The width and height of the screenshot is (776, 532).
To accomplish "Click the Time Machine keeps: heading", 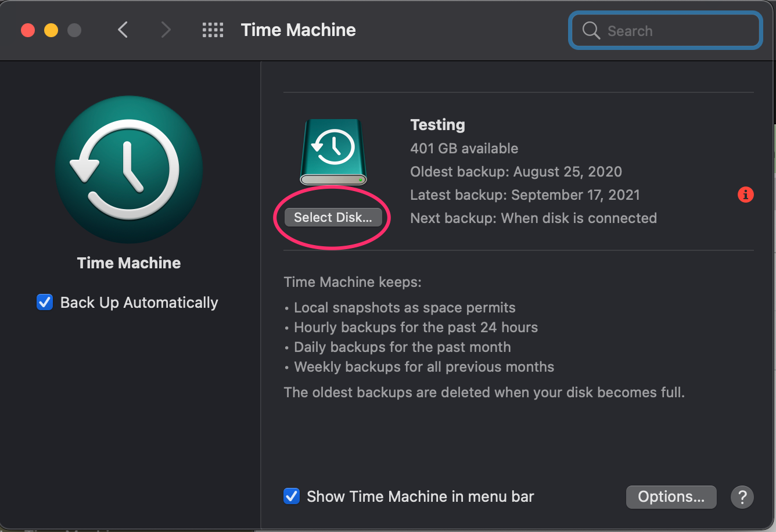I will pos(353,282).
